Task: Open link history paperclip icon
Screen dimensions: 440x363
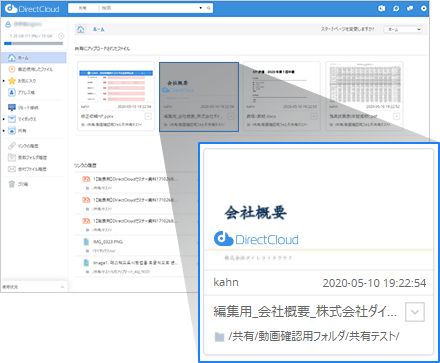Action: 12,146
